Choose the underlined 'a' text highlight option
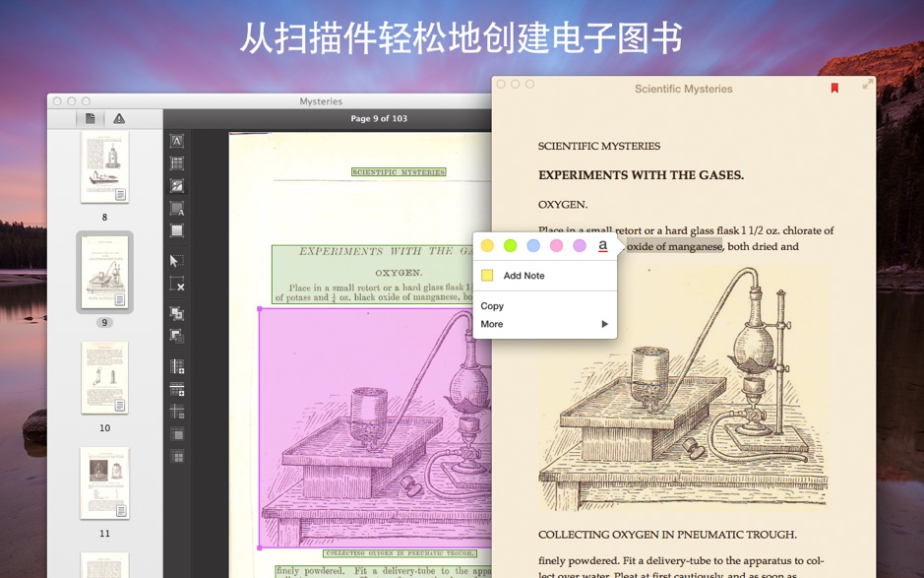 [x=603, y=245]
